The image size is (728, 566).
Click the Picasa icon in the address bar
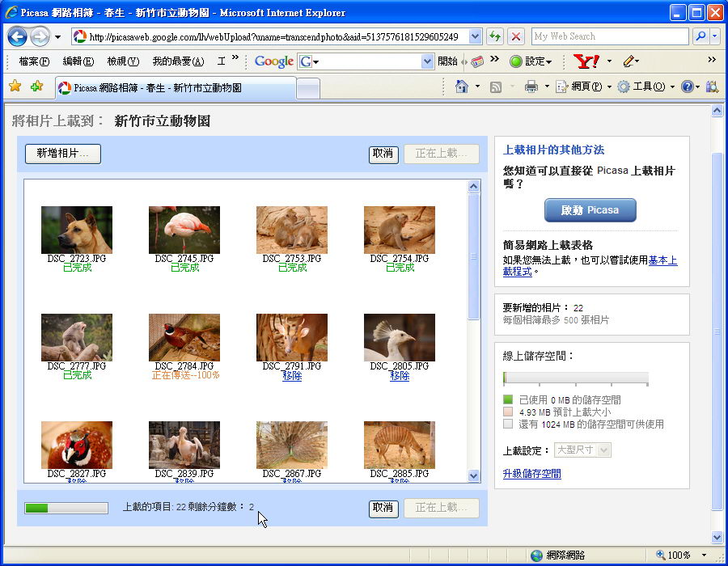[x=80, y=36]
